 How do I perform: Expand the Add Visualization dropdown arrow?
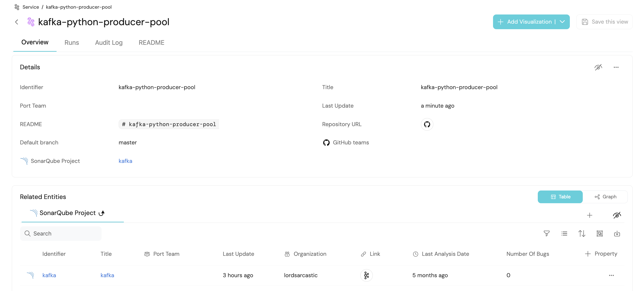562,22
